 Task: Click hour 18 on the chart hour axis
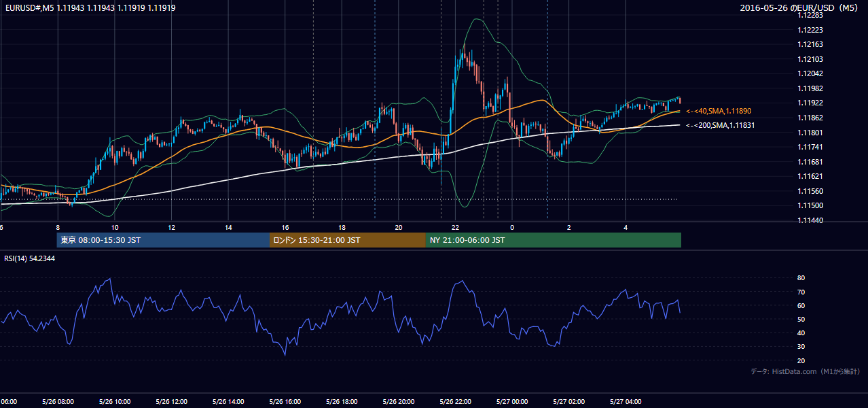[342, 227]
